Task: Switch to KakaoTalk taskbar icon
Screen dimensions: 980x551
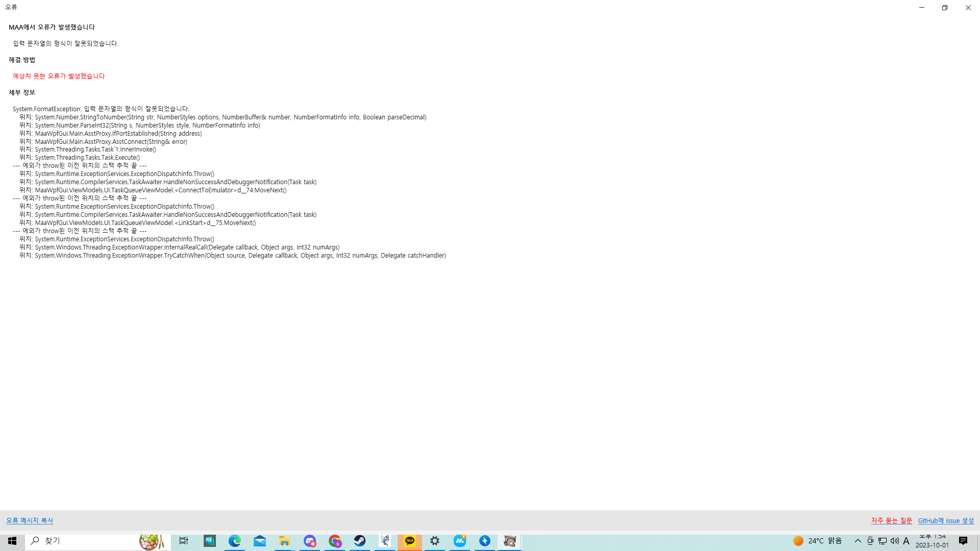Action: [410, 541]
